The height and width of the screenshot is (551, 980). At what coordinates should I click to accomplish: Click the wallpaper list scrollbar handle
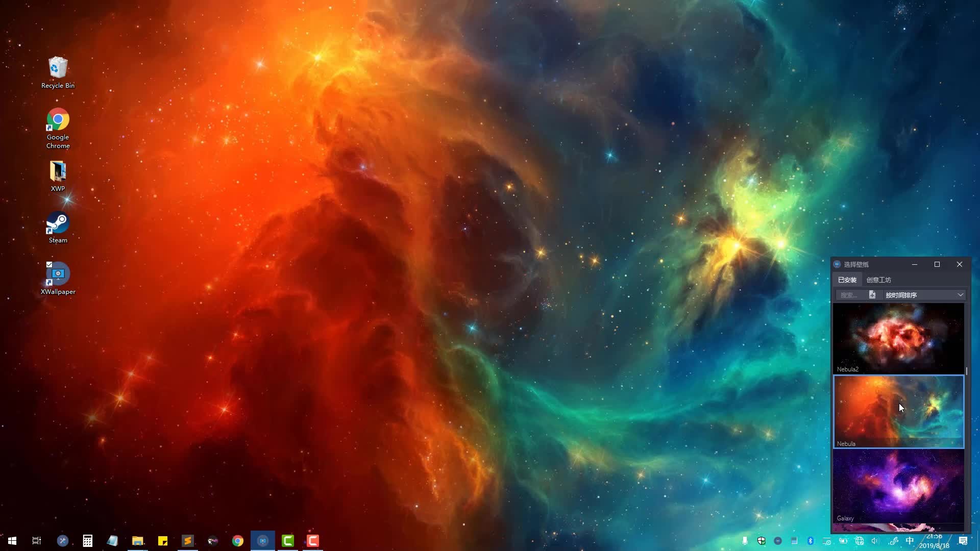click(966, 371)
